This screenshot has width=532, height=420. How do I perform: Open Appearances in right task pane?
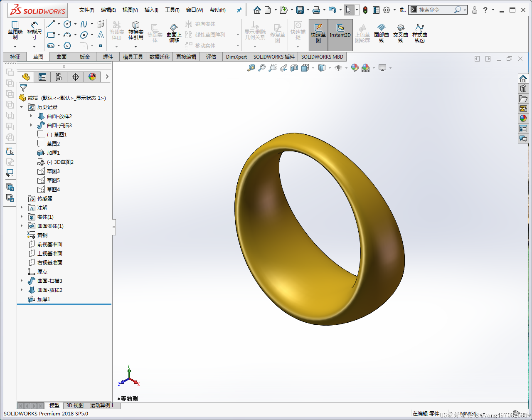tap(523, 119)
